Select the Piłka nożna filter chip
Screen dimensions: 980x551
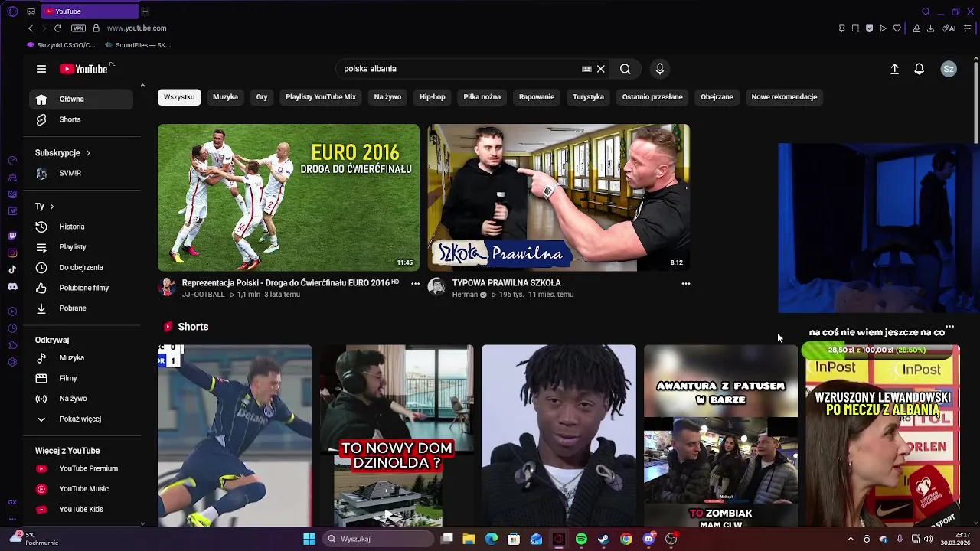[482, 97]
